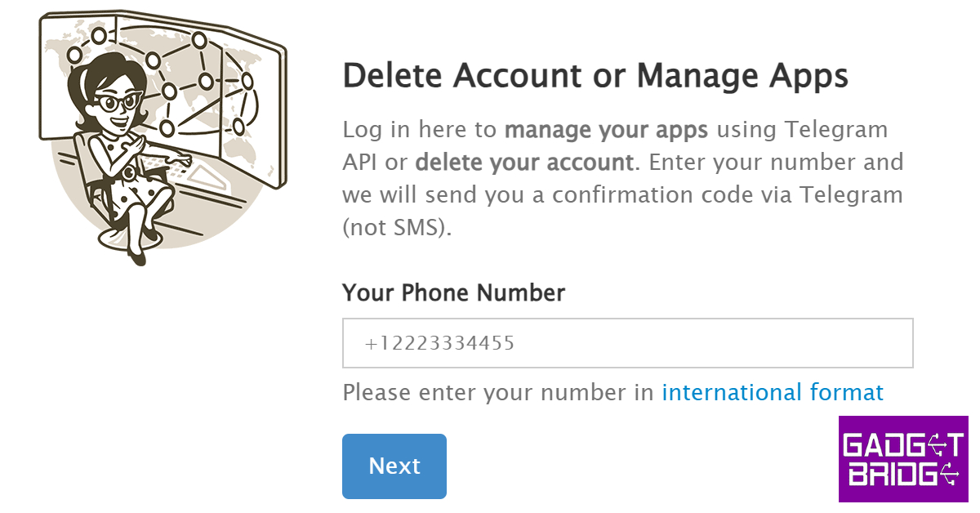Click the bold "delete your account" text

click(523, 162)
